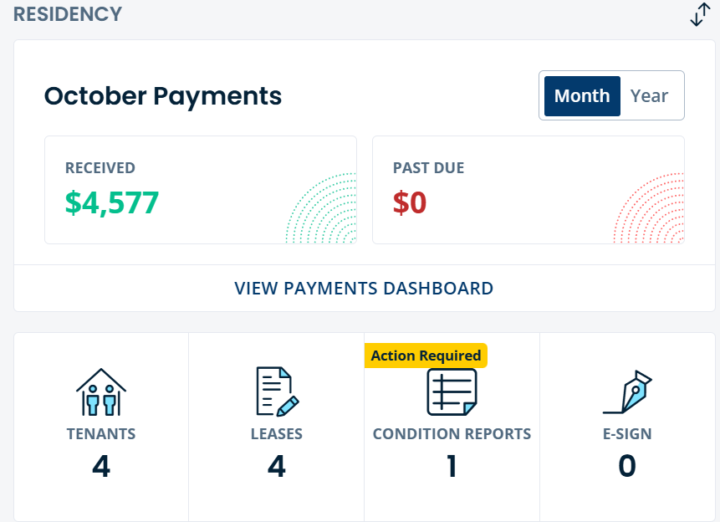This screenshot has width=720, height=522.
Task: Switch payments view to Year
Action: coord(649,96)
